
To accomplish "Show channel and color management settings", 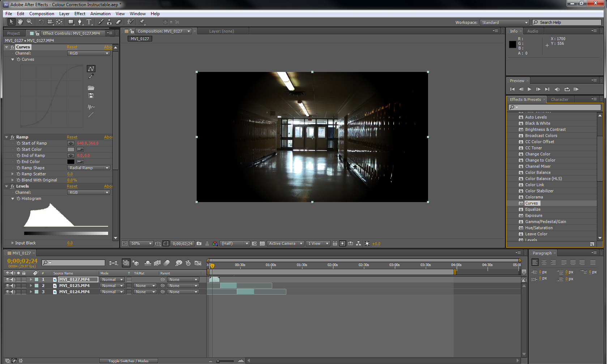I will click(215, 244).
